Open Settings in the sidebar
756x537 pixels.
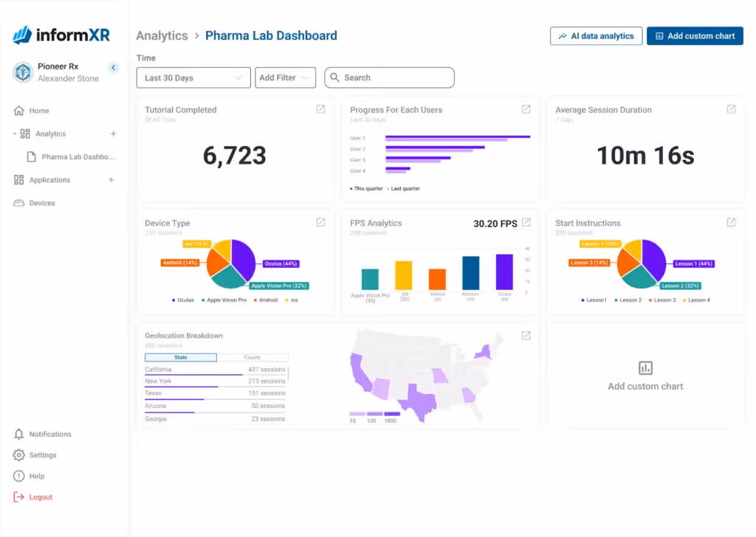click(x=43, y=455)
